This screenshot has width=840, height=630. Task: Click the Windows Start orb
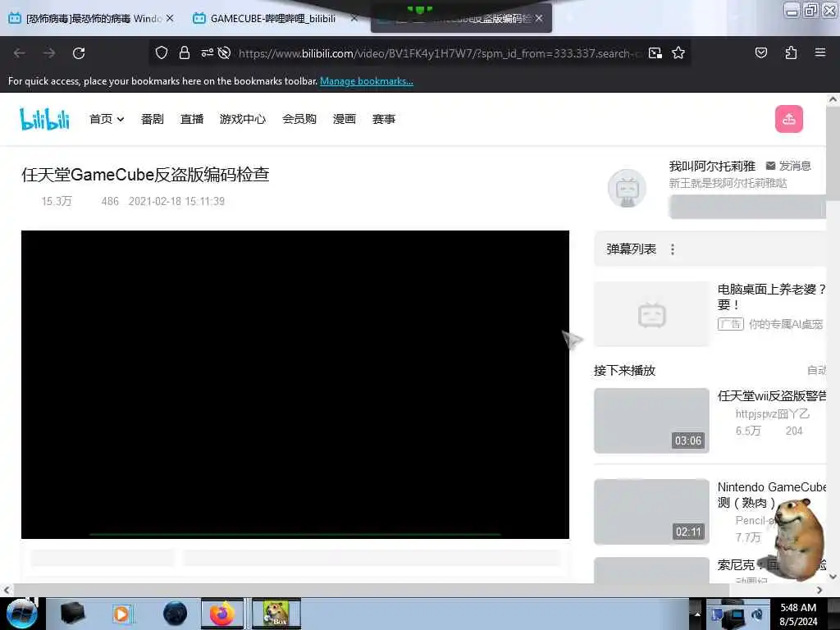tap(22, 614)
